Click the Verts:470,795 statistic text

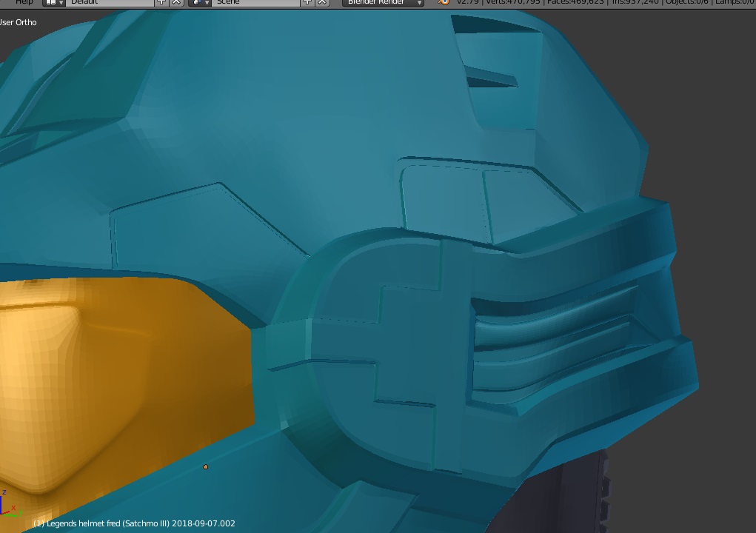(512, 2)
